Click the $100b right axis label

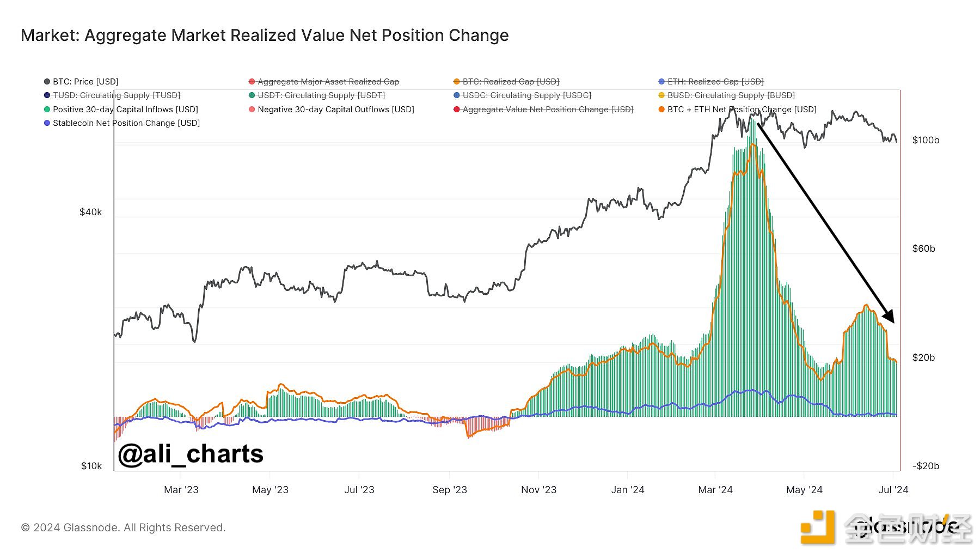(x=926, y=140)
